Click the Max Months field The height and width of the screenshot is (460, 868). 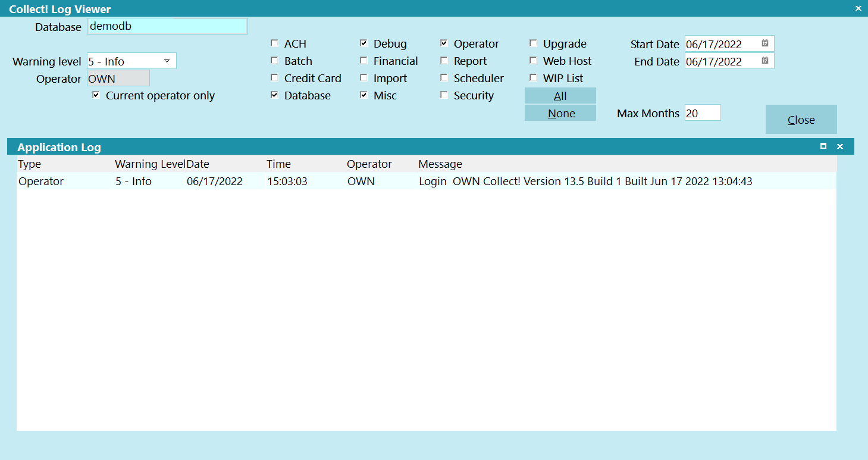703,113
